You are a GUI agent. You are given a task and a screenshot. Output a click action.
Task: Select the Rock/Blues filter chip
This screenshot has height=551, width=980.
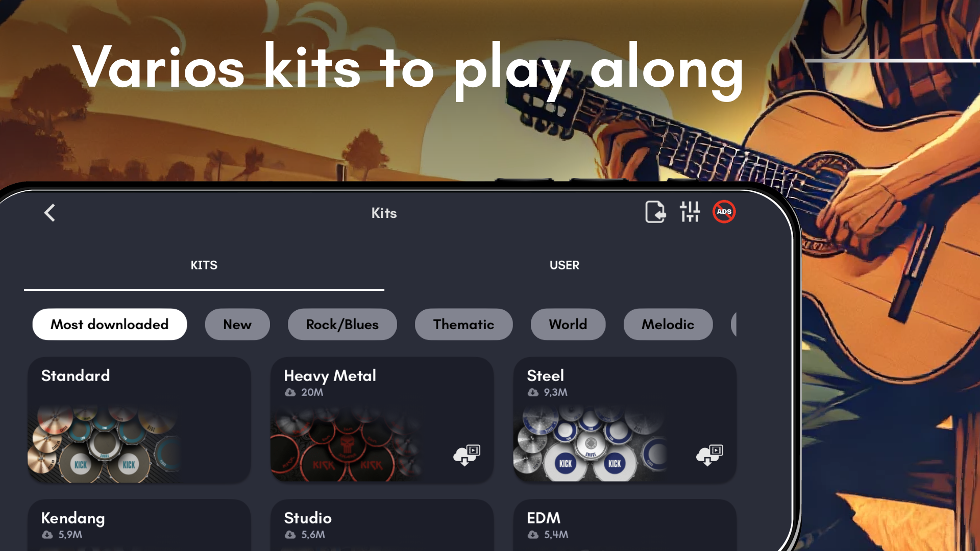point(342,324)
